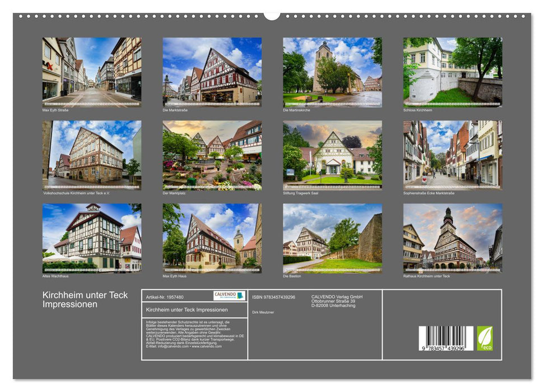Click the CALVENDO logo icon
The height and width of the screenshot is (392, 544).
pyautogui.click(x=228, y=296)
